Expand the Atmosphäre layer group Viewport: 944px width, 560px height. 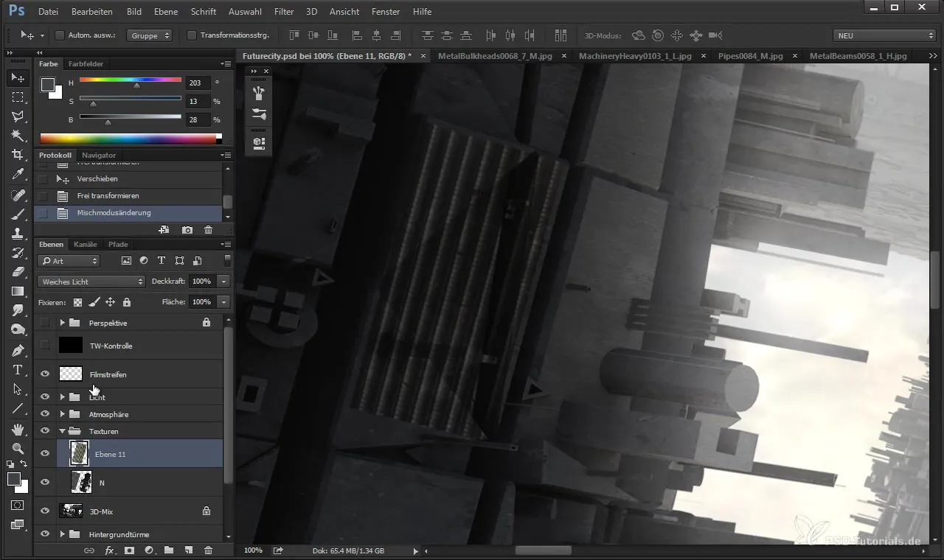[x=63, y=414]
